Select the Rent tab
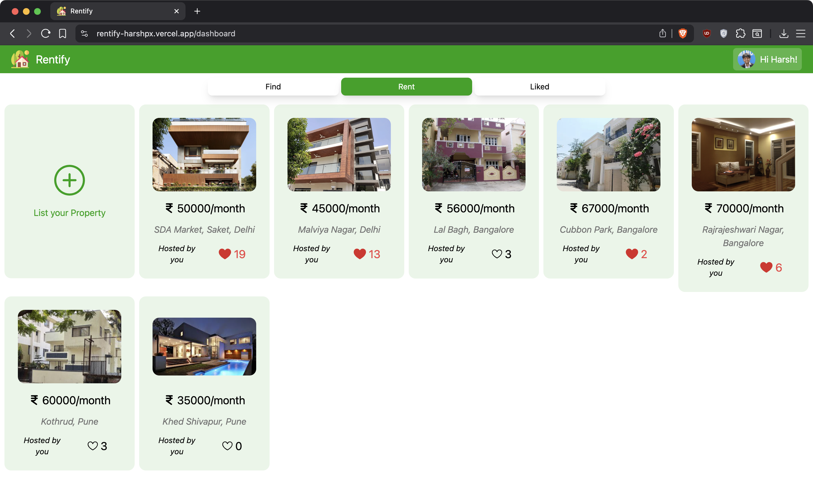Screen dimensions: 813x504 coord(406,87)
